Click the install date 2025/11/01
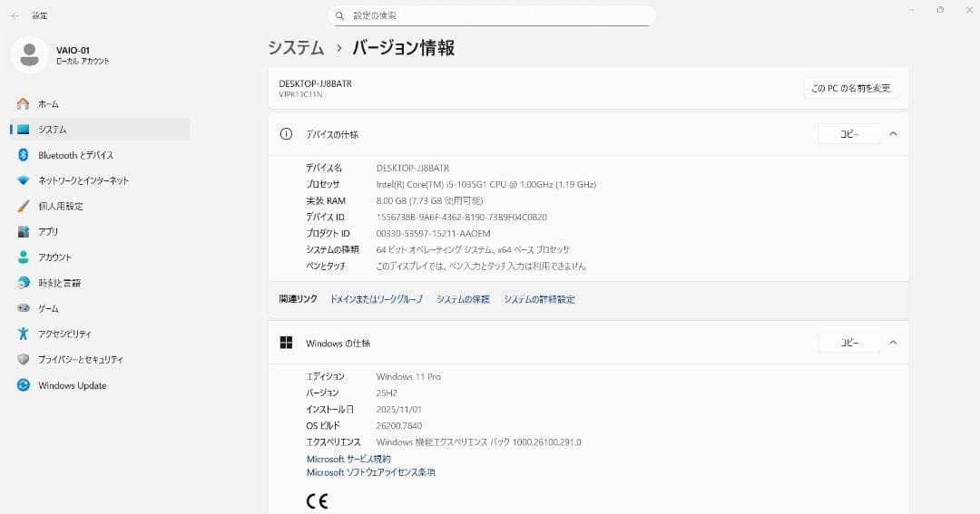This screenshot has width=980, height=514. pos(398,410)
